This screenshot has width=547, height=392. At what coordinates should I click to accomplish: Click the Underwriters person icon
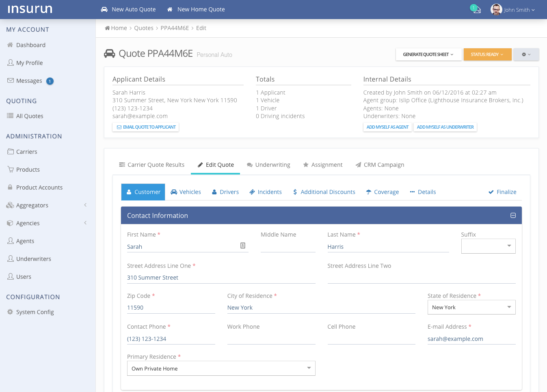[x=11, y=258]
